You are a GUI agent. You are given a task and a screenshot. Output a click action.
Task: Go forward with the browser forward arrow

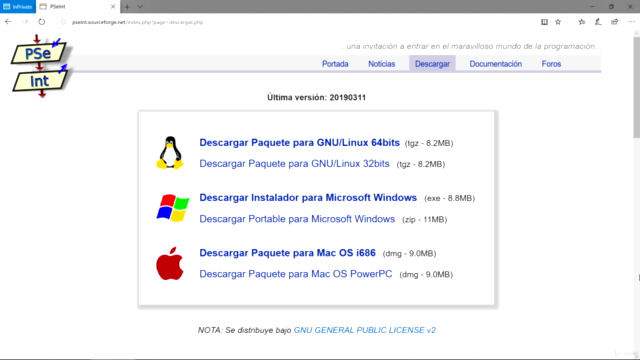[25, 22]
